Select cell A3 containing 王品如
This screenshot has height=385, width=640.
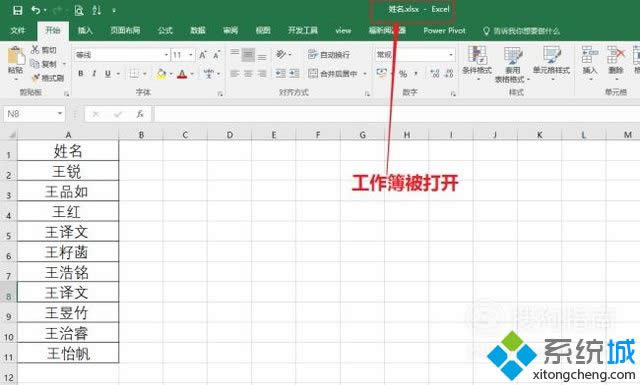(68, 191)
